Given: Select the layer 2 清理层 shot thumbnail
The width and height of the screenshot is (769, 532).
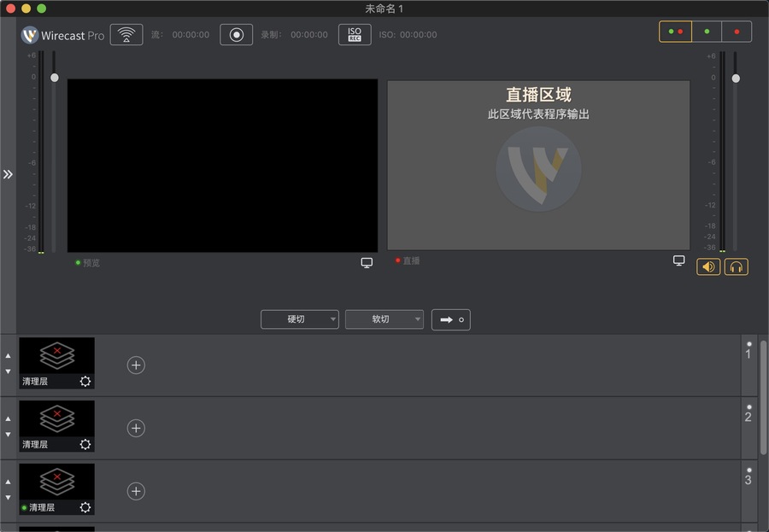Looking at the screenshot, I should click(57, 426).
